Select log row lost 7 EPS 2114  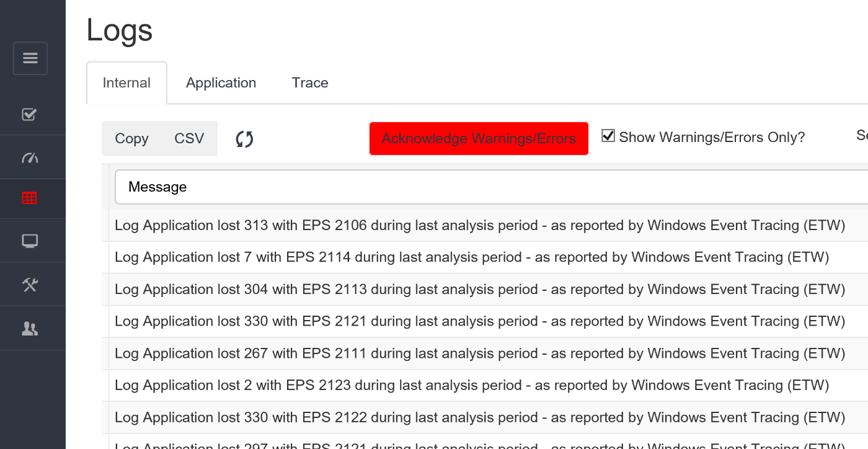(x=485, y=257)
